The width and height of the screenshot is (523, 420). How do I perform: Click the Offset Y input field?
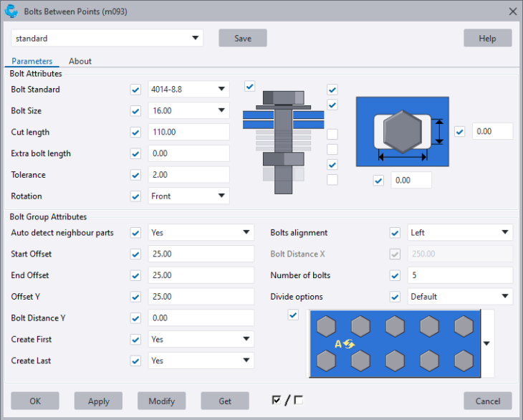[201, 297]
